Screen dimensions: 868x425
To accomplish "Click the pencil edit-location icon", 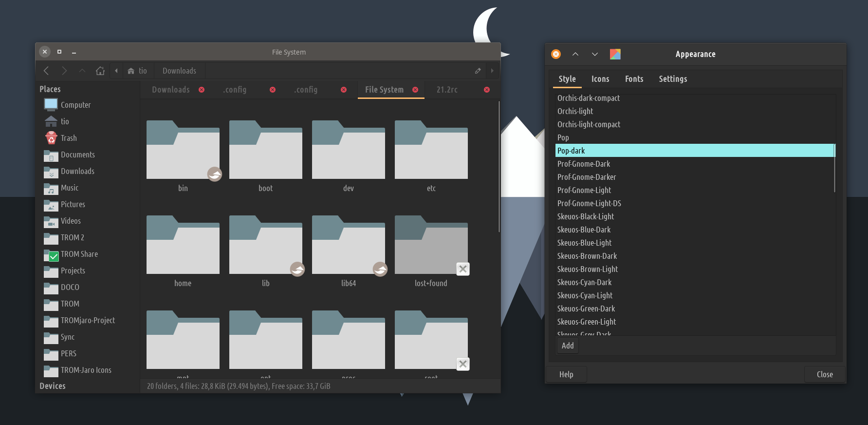I will click(478, 71).
